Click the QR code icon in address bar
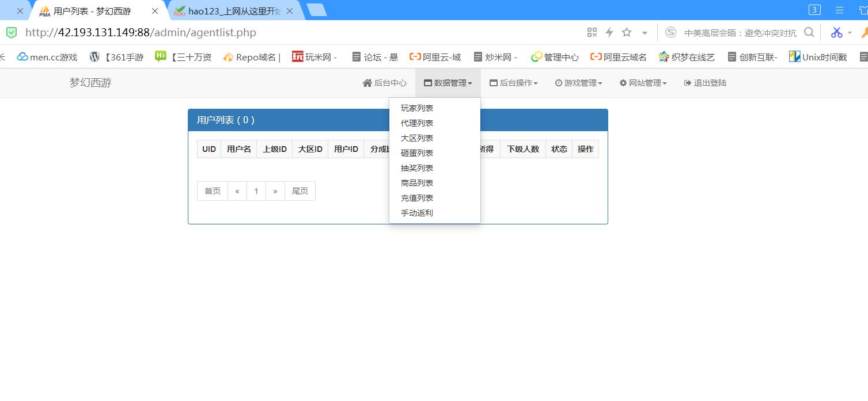 pyautogui.click(x=592, y=32)
